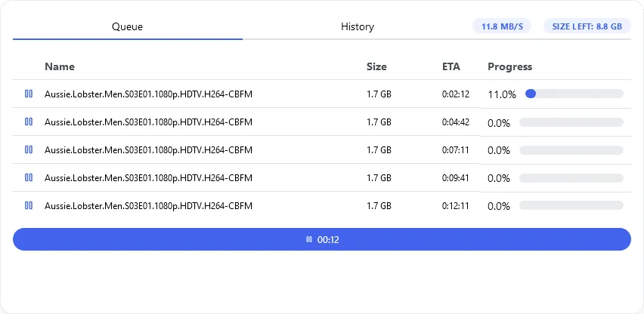The image size is (644, 314).
Task: Sort by the Name column header
Action: (x=60, y=66)
